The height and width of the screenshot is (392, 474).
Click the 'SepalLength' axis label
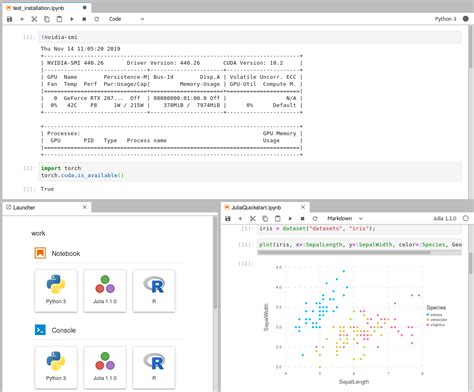click(x=354, y=382)
